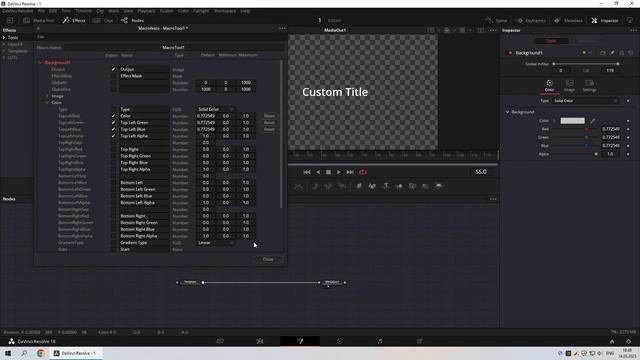Toggle the Clips panel button
The width and height of the screenshot is (640, 360).
tap(103, 20)
